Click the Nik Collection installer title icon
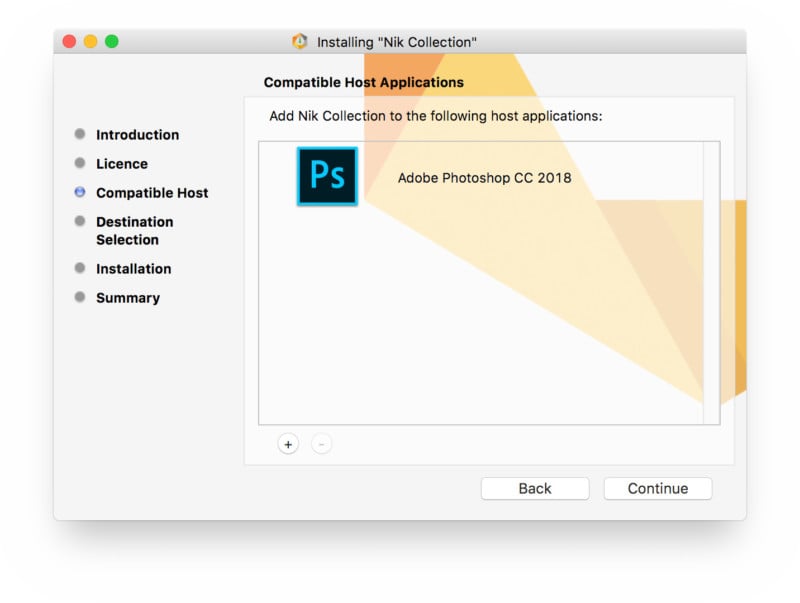The width and height of the screenshot is (800, 603). (300, 41)
